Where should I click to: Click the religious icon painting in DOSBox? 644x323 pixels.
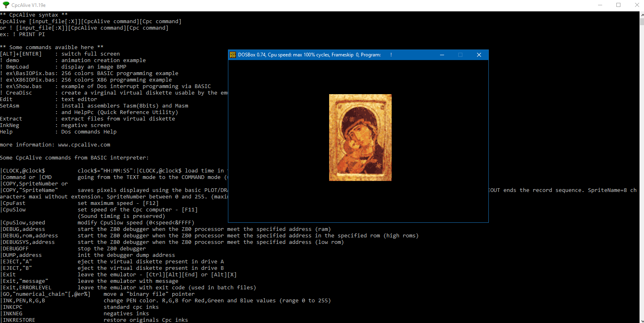click(360, 138)
